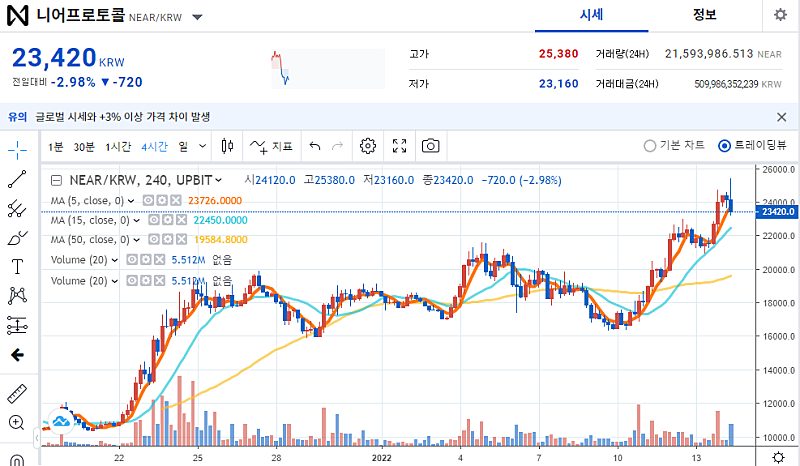The height and width of the screenshot is (466, 800).
Task: Click the NEAR protocol logo
Action: pyautogui.click(x=17, y=15)
